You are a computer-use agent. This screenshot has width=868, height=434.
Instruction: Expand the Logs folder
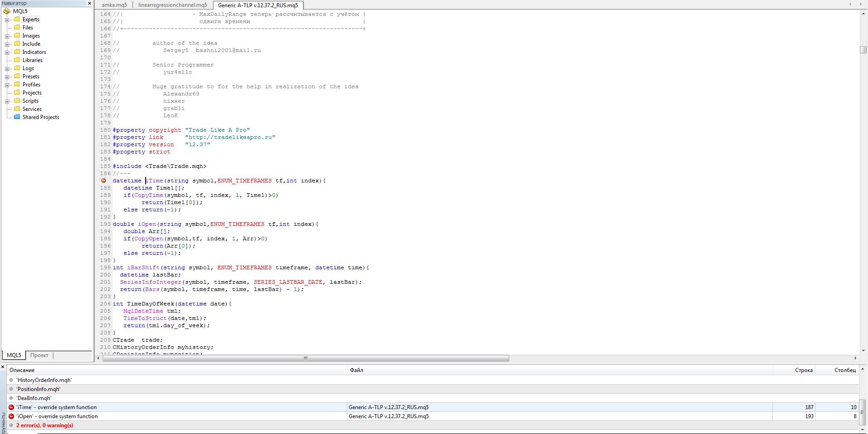click(x=7, y=69)
